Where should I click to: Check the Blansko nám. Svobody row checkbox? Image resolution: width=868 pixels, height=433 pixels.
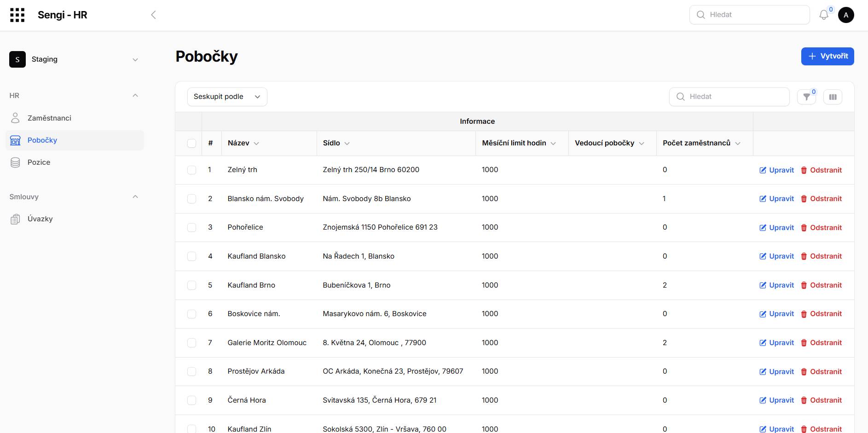pyautogui.click(x=192, y=199)
